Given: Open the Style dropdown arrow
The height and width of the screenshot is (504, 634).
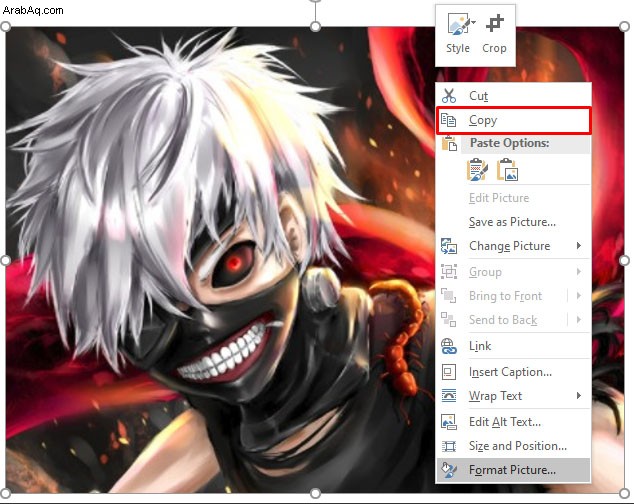Looking at the screenshot, I should point(473,22).
